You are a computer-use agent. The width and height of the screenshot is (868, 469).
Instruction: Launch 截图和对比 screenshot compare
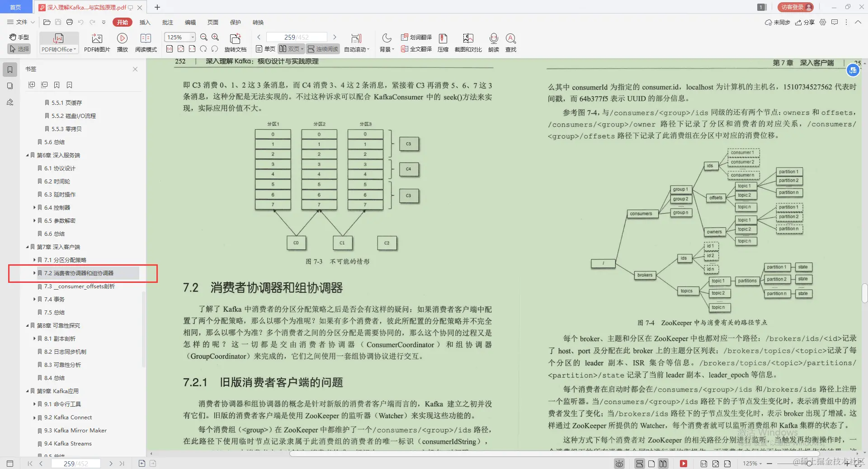point(468,43)
